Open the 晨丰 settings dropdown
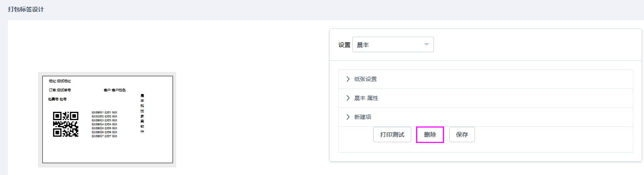This screenshot has width=644, height=175. (393, 45)
